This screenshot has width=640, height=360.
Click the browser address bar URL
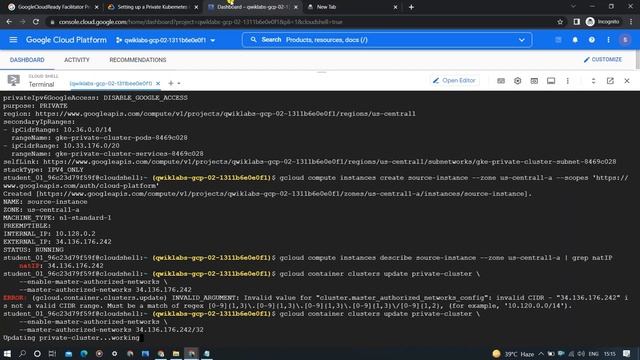pyautogui.click(x=200, y=22)
